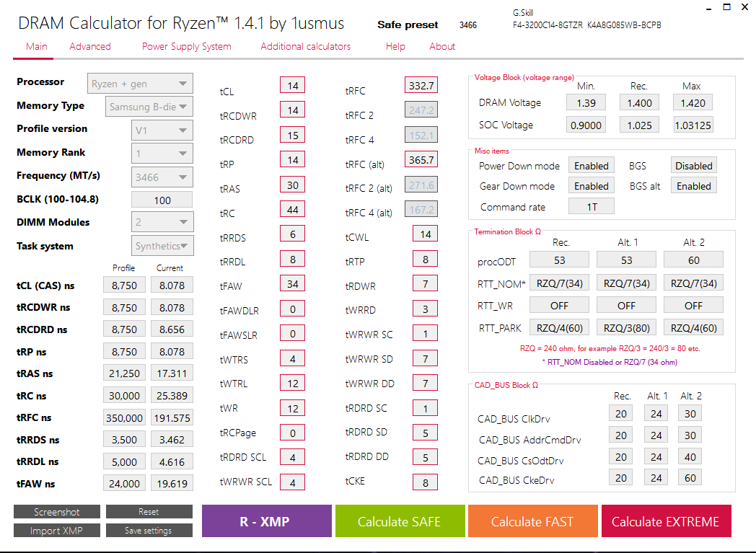Click the tRFC 2 value 247.2
Screen dimensions: 756x553
tap(421, 110)
